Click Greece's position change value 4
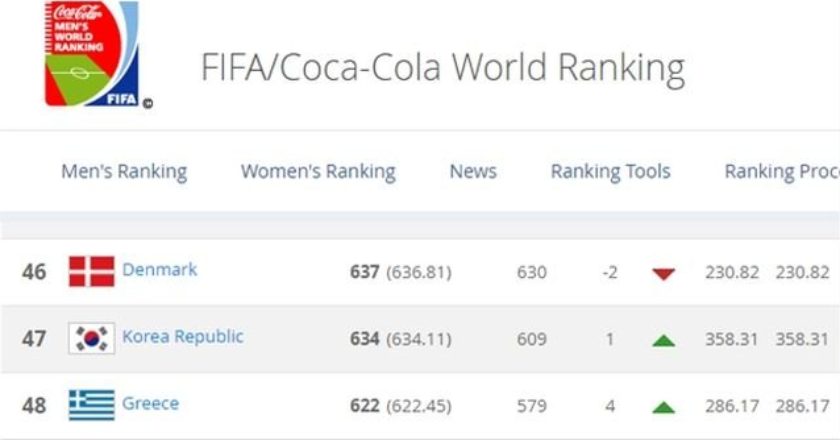 (610, 406)
